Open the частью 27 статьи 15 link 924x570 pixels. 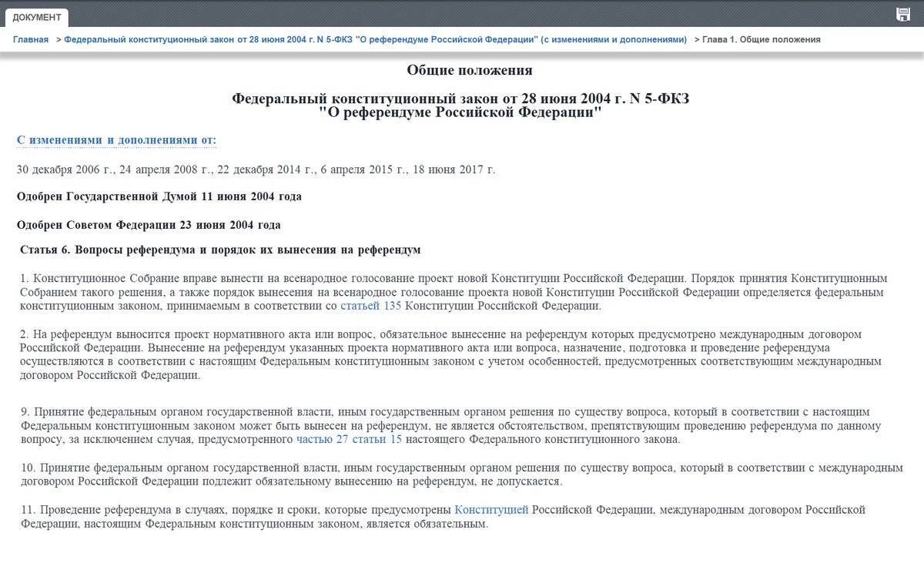350,440
